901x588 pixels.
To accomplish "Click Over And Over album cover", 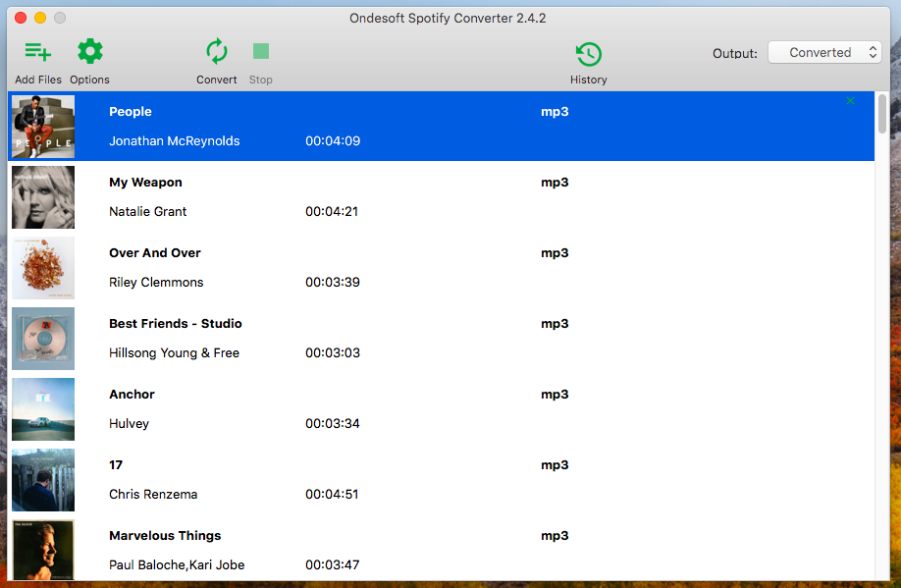I will [x=43, y=268].
